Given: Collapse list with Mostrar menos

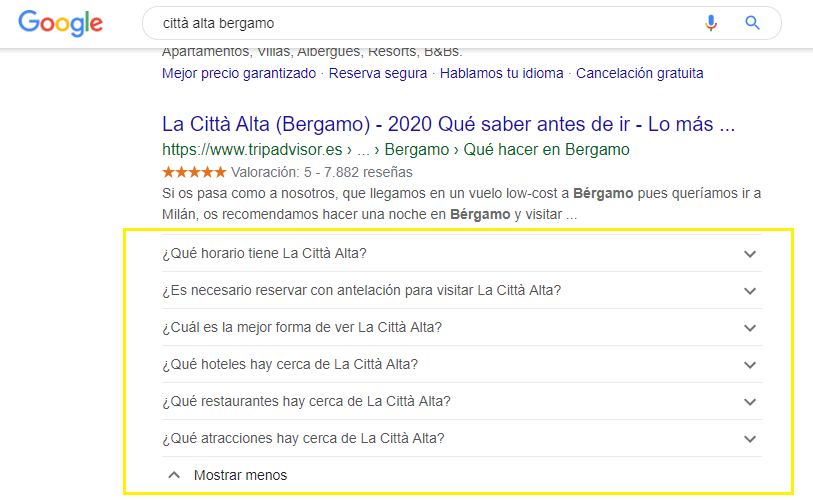Looking at the screenshot, I should click(240, 475).
